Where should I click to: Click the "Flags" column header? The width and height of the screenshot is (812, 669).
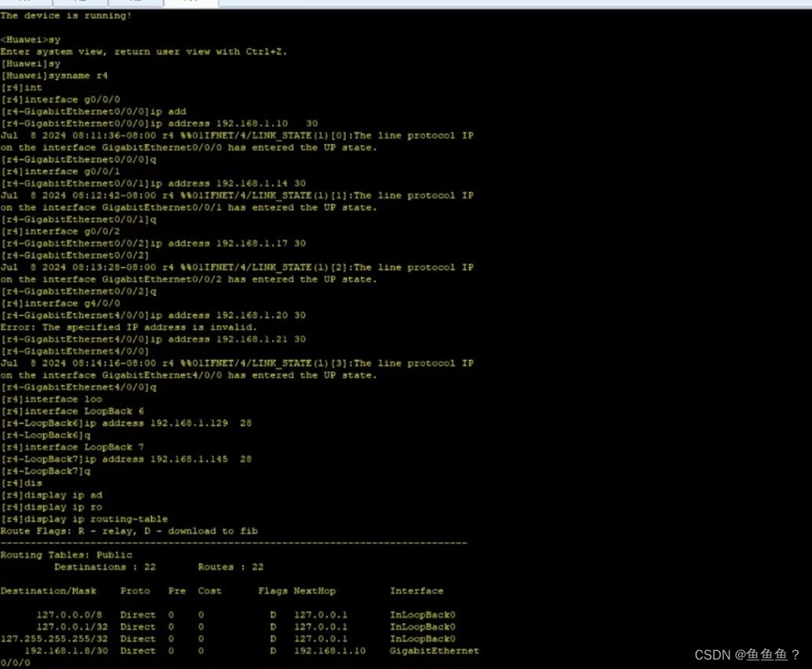coord(273,591)
